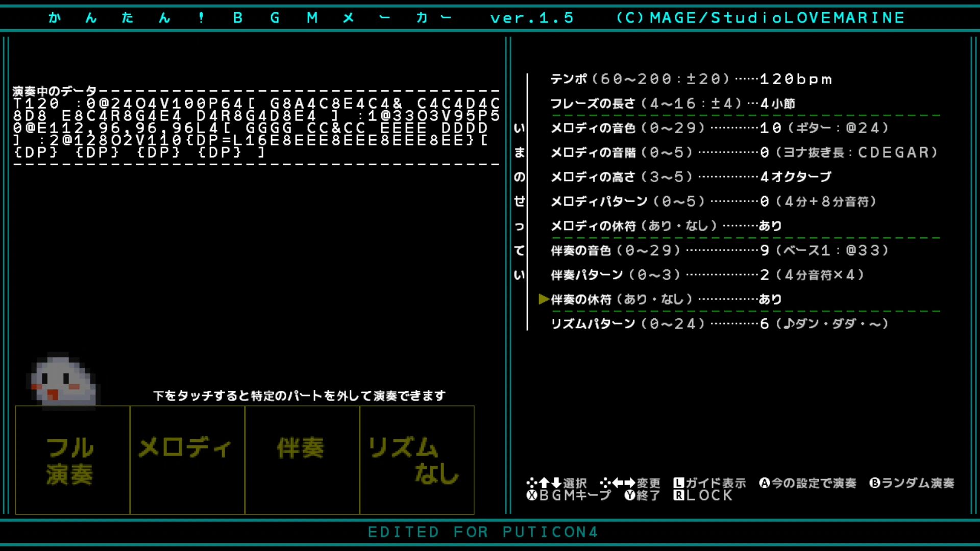Click the B ランダム演奏 hint
The image size is (980, 551).
[x=912, y=483]
